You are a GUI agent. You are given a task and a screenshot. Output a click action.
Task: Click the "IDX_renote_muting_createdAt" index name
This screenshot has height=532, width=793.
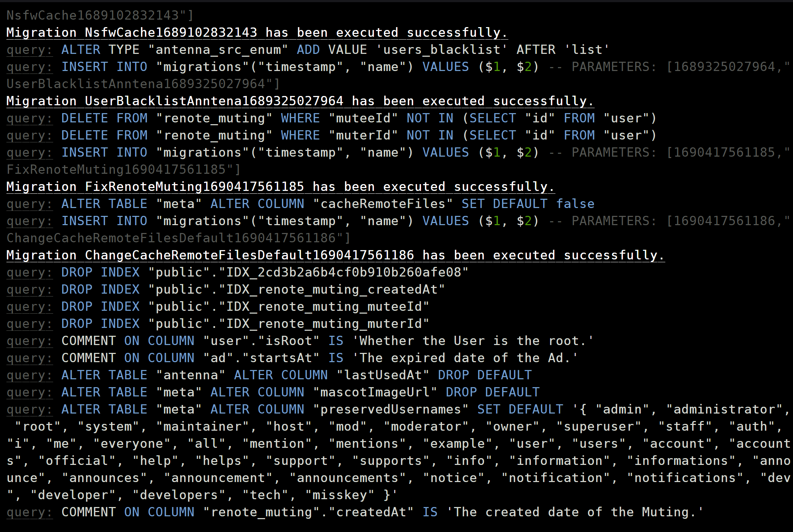(x=332, y=290)
